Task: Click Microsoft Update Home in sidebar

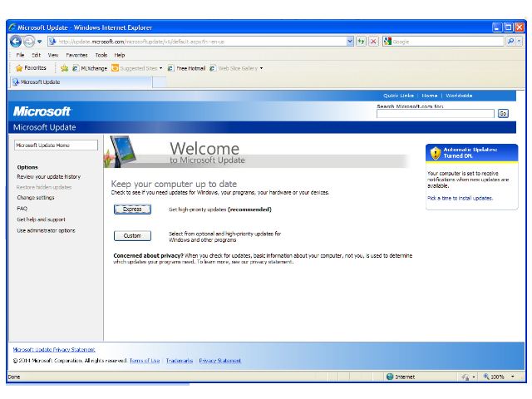Action: point(56,145)
